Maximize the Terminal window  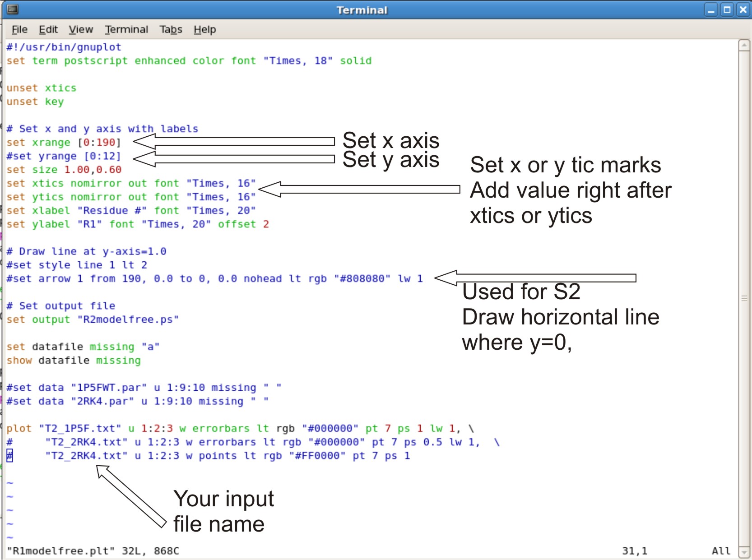pos(727,10)
